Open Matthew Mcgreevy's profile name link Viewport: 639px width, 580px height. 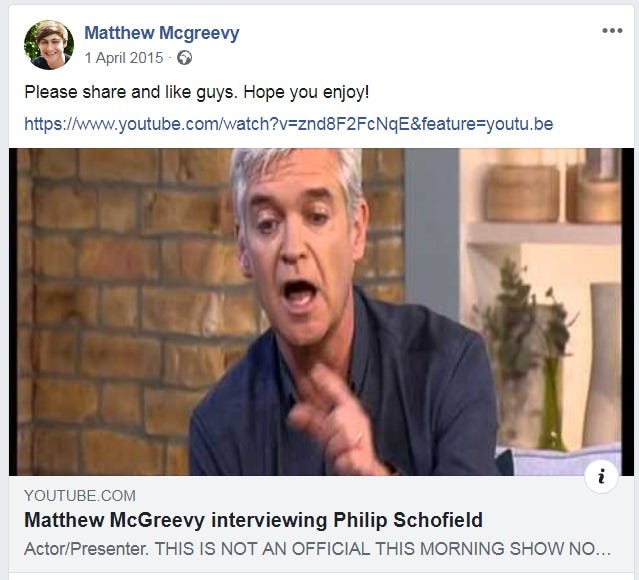pos(162,33)
